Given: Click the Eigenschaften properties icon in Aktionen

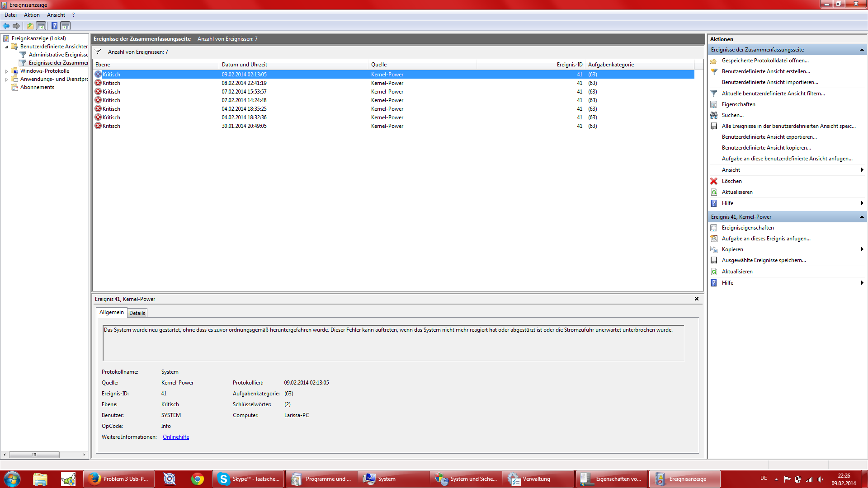Looking at the screenshot, I should point(714,104).
